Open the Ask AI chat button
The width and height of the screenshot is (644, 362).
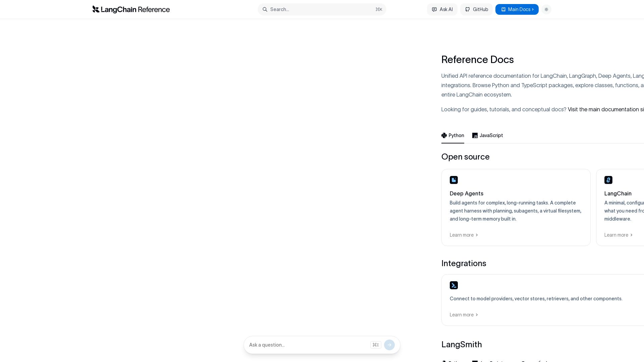(442, 9)
